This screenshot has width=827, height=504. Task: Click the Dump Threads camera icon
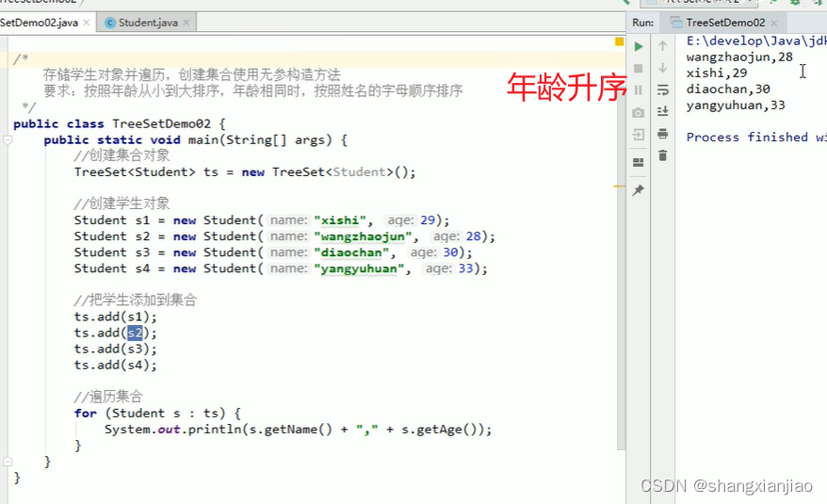[639, 112]
